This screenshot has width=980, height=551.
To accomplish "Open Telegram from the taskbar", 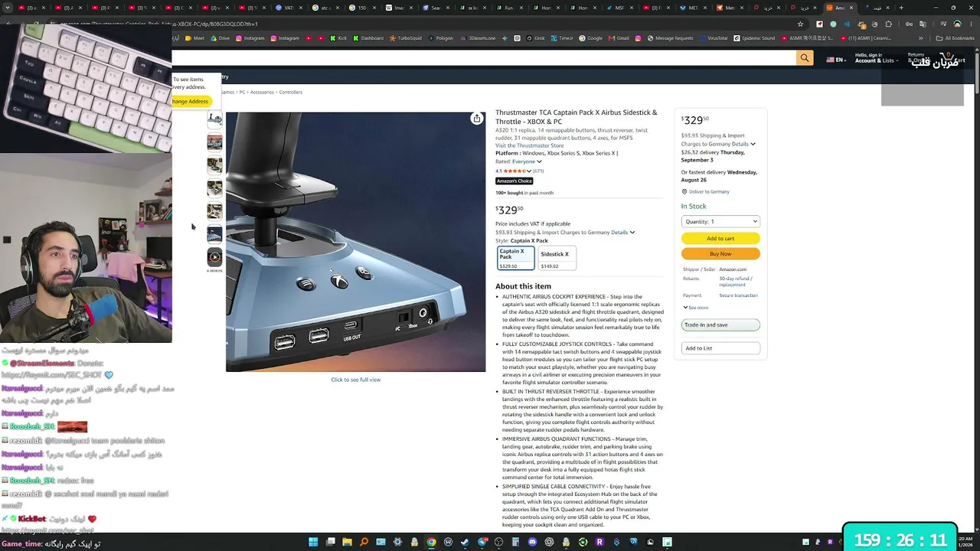I will 482,542.
